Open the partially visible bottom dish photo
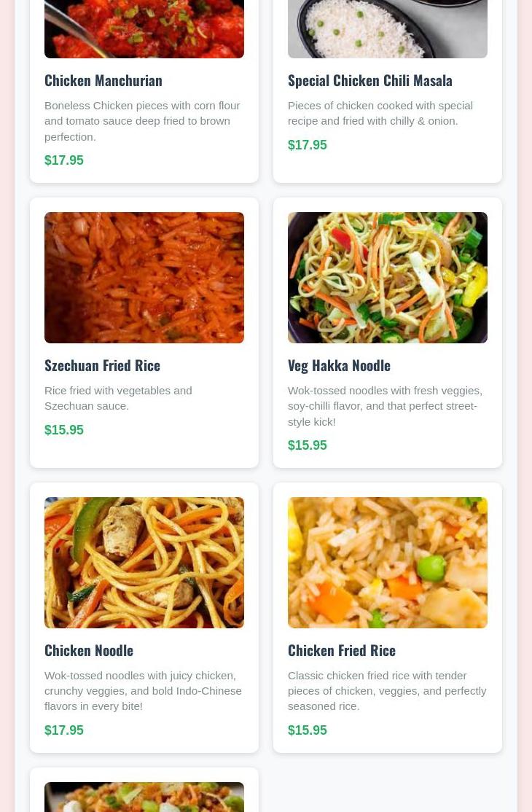This screenshot has height=812, width=532. [x=144, y=797]
